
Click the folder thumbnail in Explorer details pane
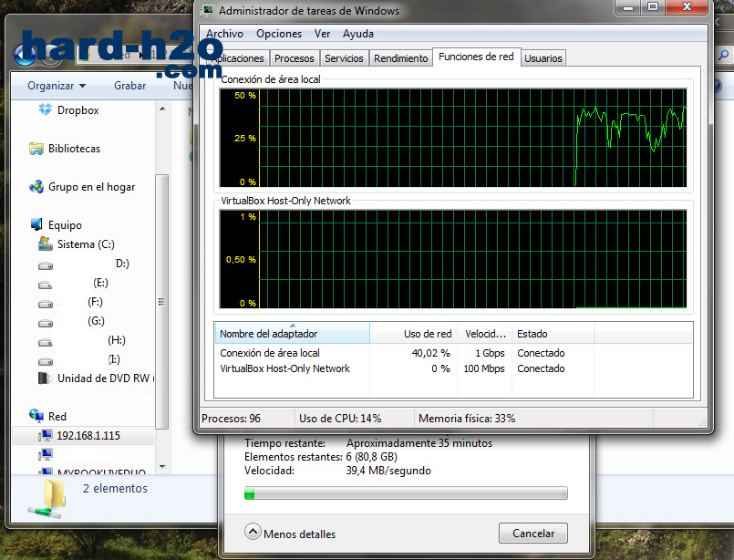coord(48,498)
